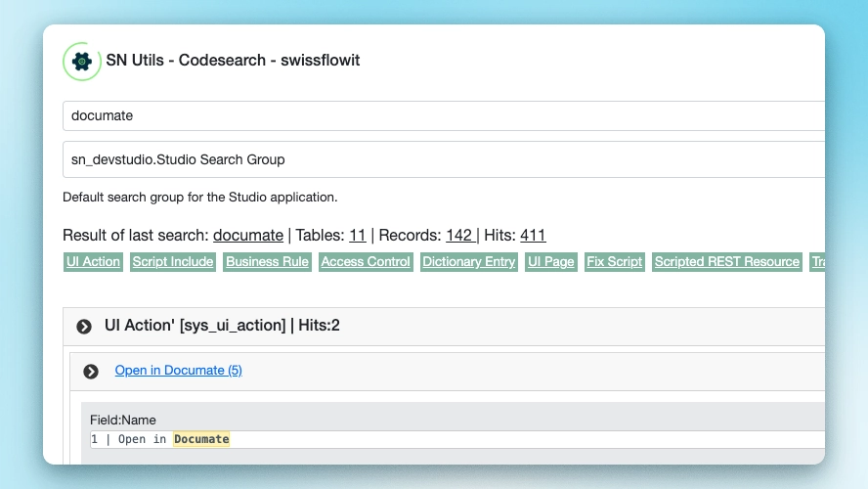Screen dimensions: 868x489
Task: Jump to the Scripted REST Resource tag
Action: click(x=727, y=262)
